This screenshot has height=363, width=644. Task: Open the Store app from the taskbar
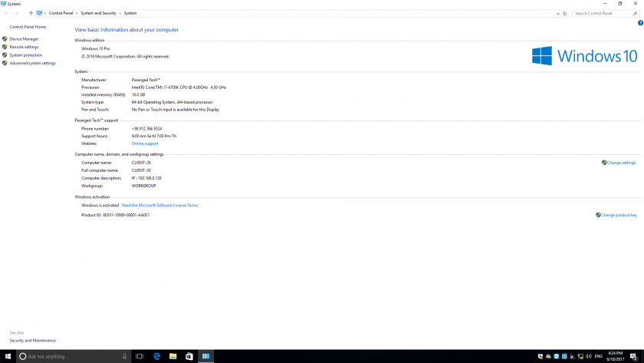[x=189, y=356]
